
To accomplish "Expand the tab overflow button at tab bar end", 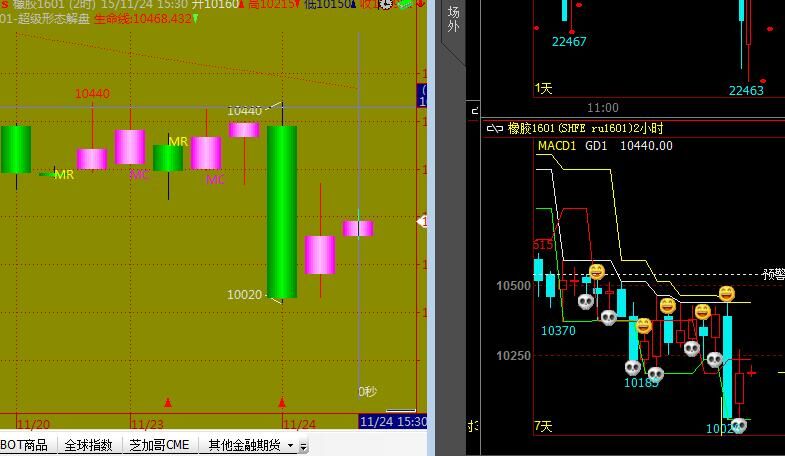I will tap(304, 446).
